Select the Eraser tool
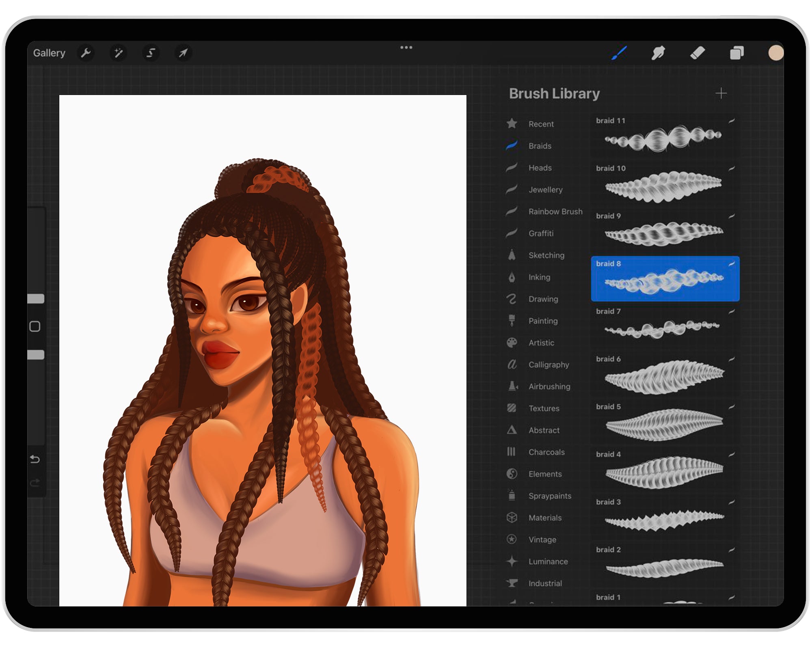 coord(698,53)
